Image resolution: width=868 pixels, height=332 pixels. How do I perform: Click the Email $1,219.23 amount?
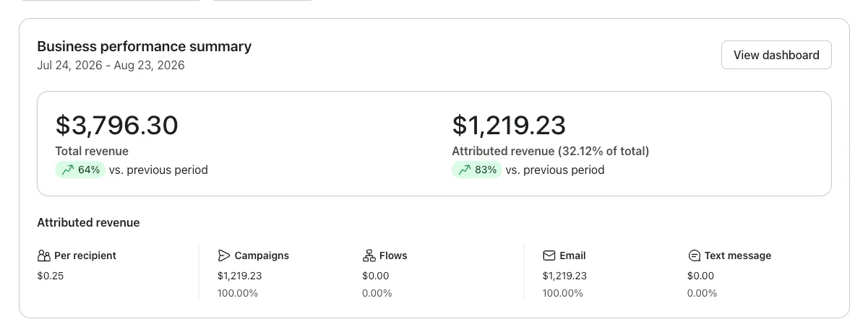(565, 276)
